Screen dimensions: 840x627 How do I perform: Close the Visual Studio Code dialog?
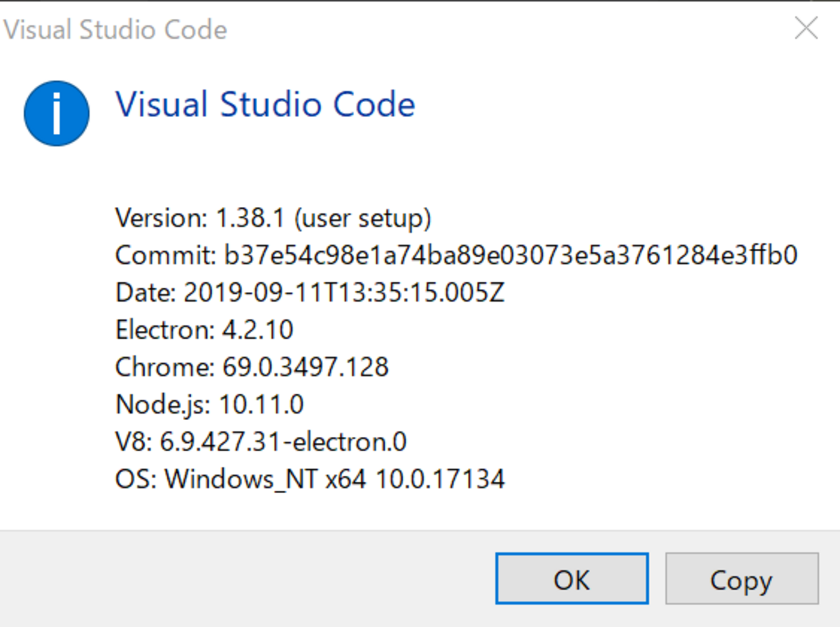point(806,28)
